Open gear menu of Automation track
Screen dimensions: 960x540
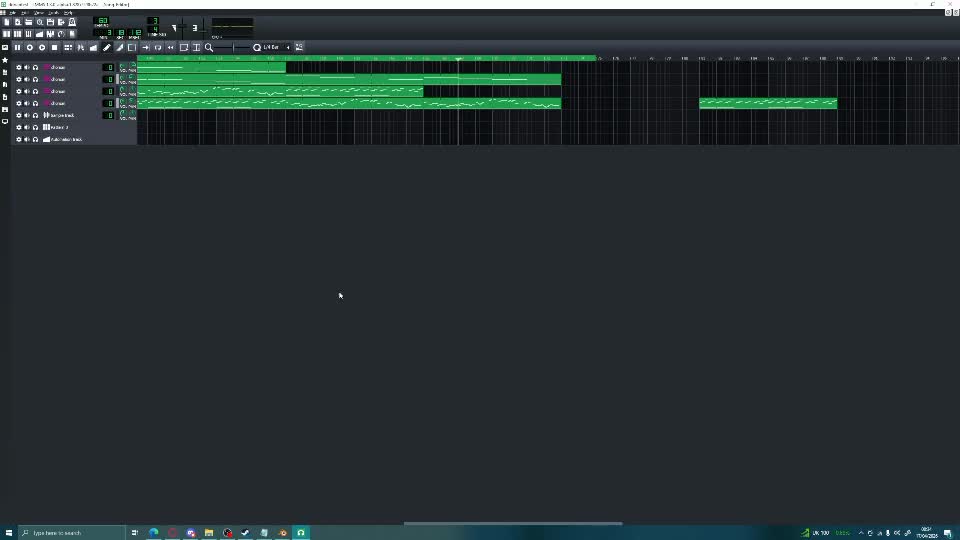(x=18, y=140)
